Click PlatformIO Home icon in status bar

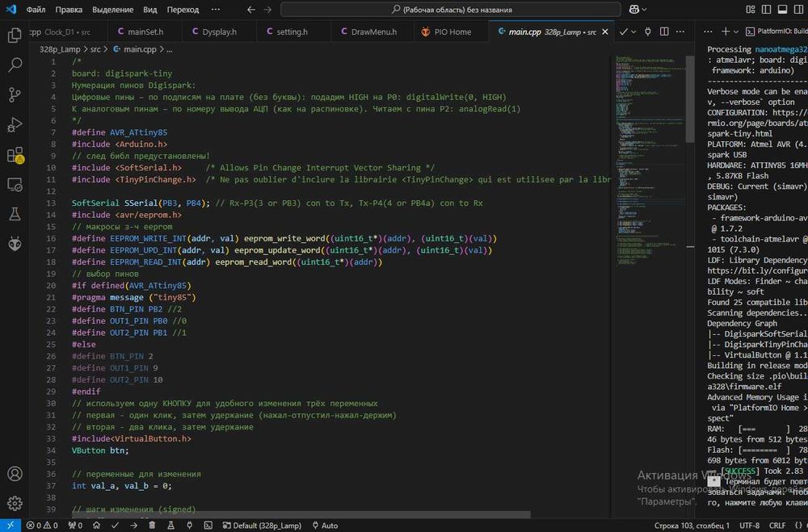point(96,526)
